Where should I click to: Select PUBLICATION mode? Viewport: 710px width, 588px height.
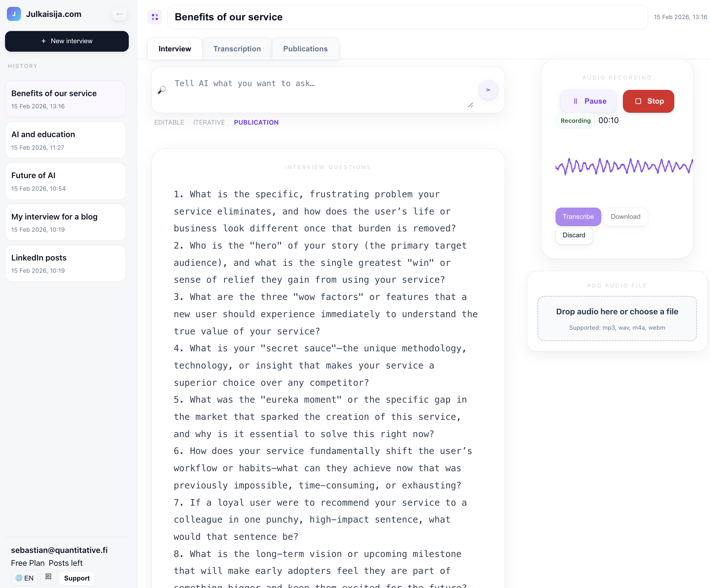(x=256, y=122)
